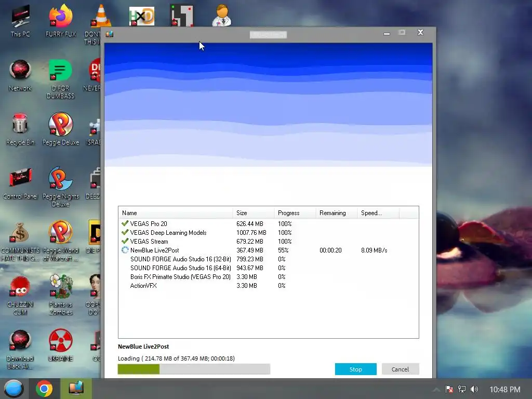The image size is (532, 399).
Task: Sort list by Size column header
Action: click(x=254, y=212)
